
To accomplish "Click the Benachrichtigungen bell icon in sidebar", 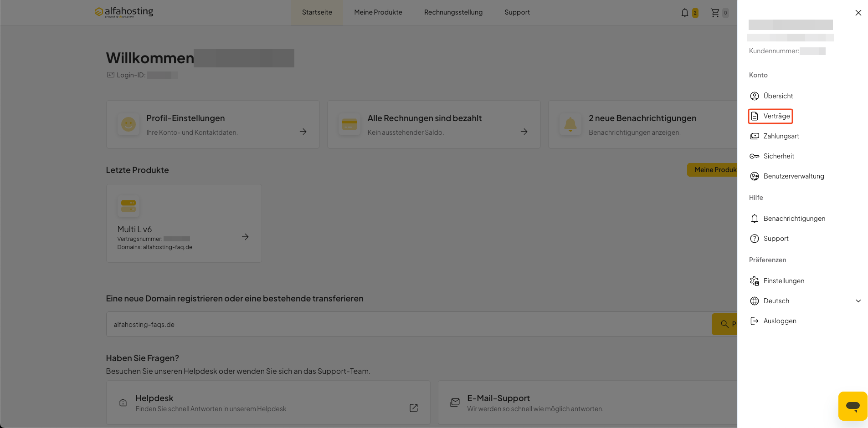I will coord(755,219).
